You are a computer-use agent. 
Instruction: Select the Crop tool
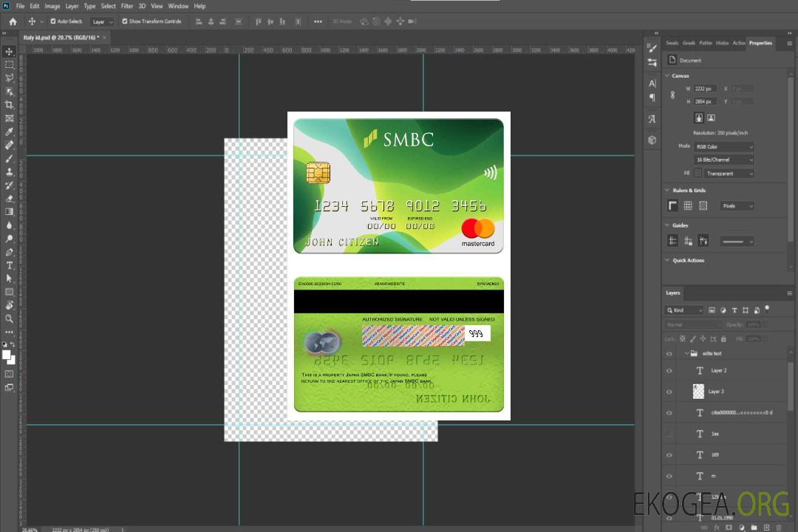point(10,105)
